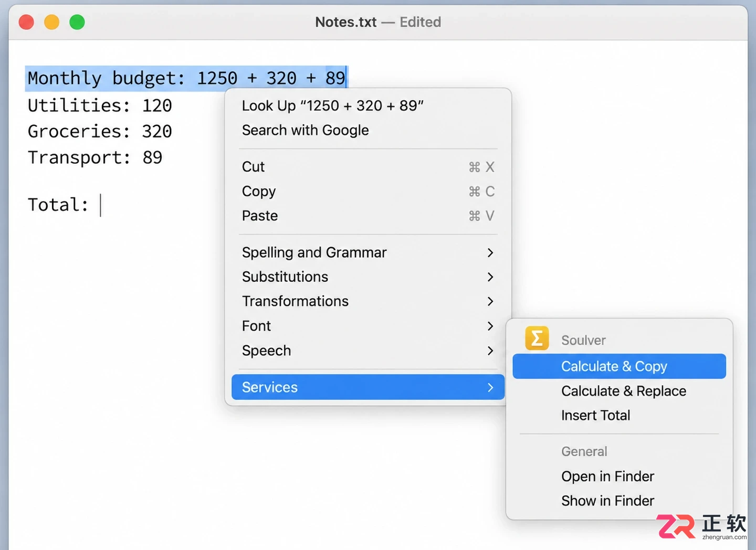Expand the Transformations submenu arrow

[490, 301]
